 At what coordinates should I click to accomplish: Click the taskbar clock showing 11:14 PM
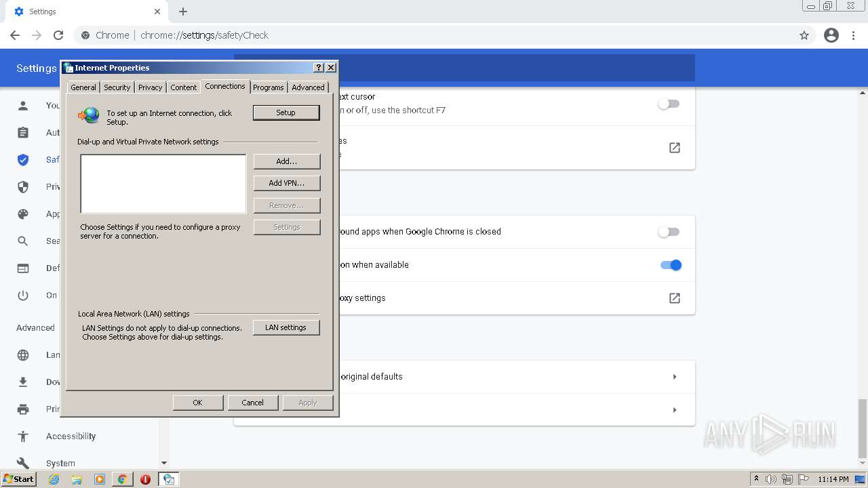[x=833, y=479]
